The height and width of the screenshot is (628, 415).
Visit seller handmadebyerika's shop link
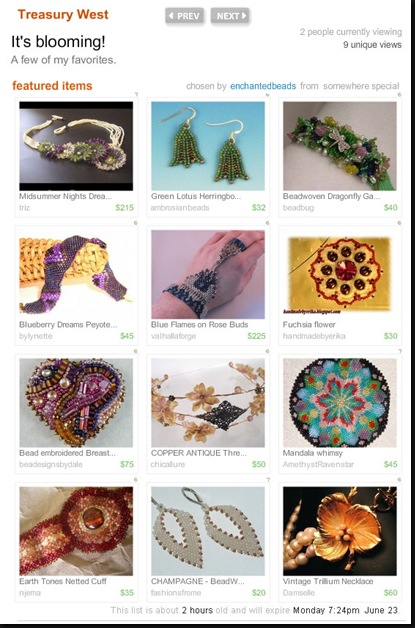[x=314, y=336]
